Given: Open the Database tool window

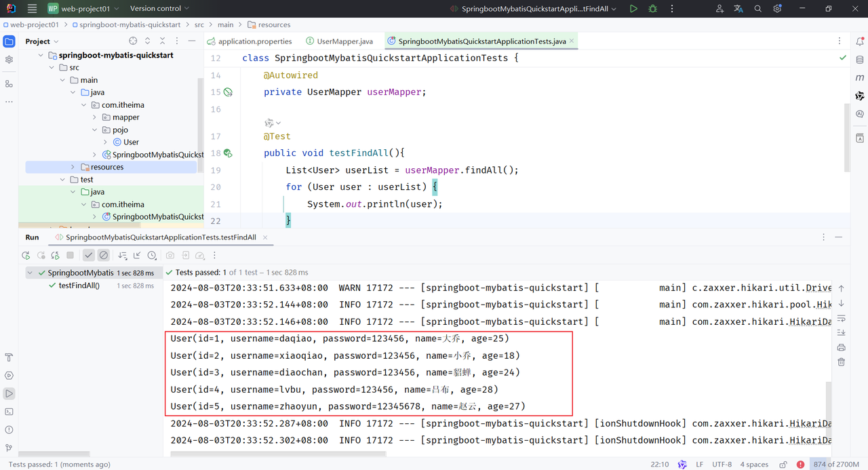Looking at the screenshot, I should point(860,60).
